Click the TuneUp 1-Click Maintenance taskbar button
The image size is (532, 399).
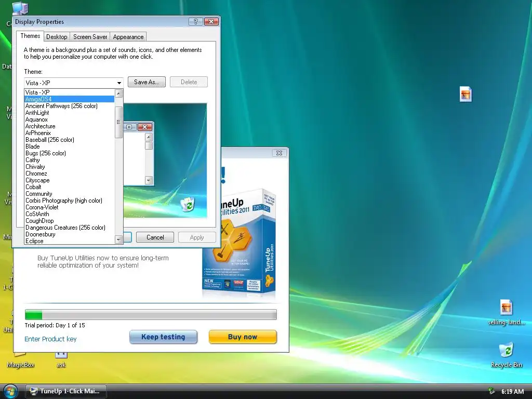click(x=66, y=391)
